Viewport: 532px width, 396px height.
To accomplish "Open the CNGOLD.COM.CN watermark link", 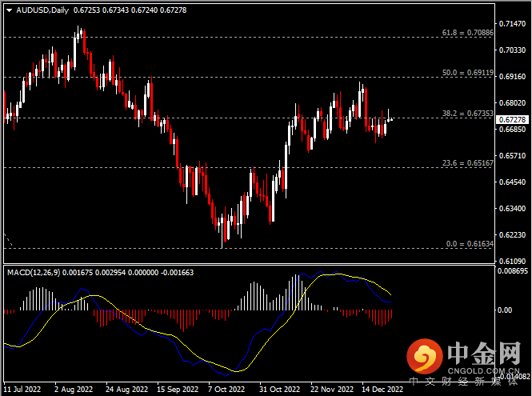I will (x=481, y=370).
